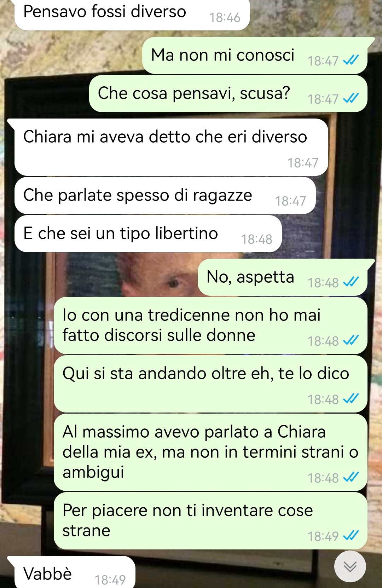
Task: Tap read ticks on 'Qui si sta andando oltre' message
Action: [x=351, y=399]
